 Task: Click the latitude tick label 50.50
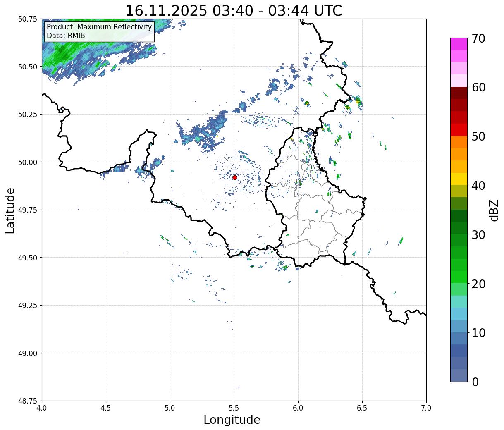(x=28, y=67)
